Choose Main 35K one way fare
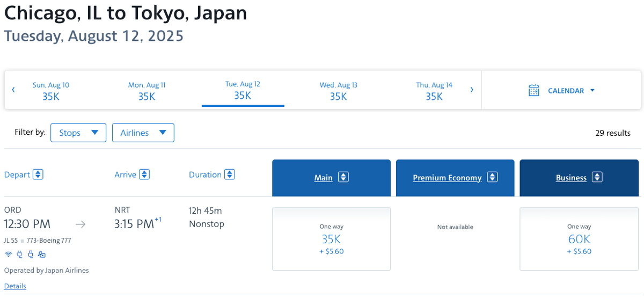The image size is (644, 298). [x=331, y=239]
